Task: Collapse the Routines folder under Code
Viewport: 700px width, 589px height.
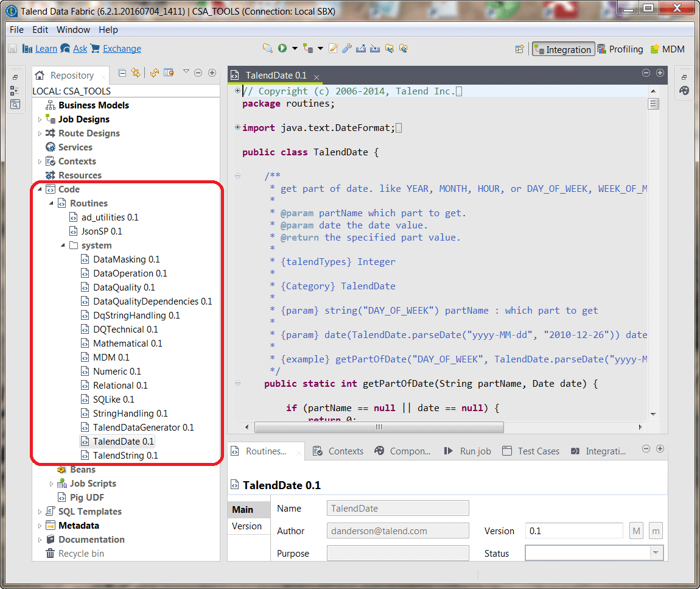Action: tap(51, 203)
